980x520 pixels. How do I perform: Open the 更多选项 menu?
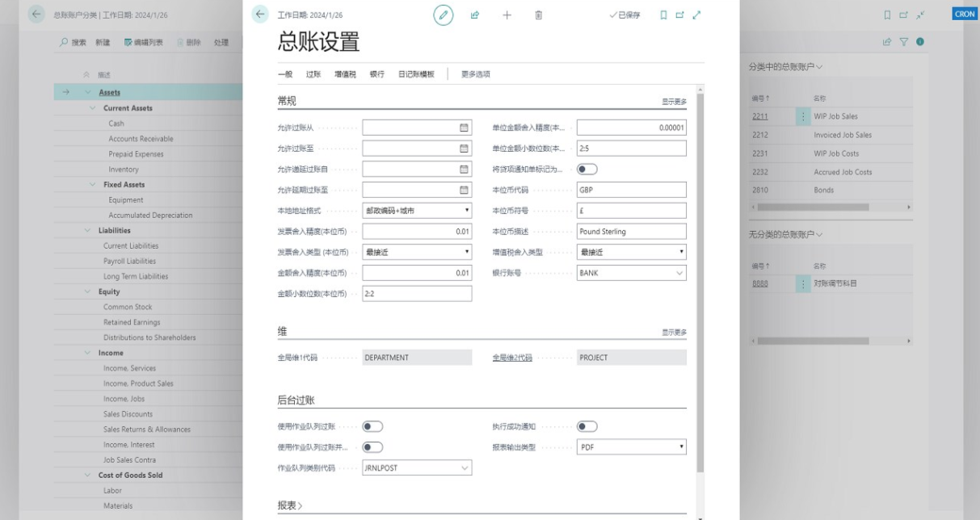pyautogui.click(x=477, y=72)
